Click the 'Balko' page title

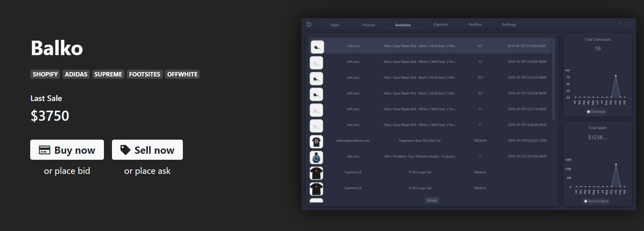[57, 48]
